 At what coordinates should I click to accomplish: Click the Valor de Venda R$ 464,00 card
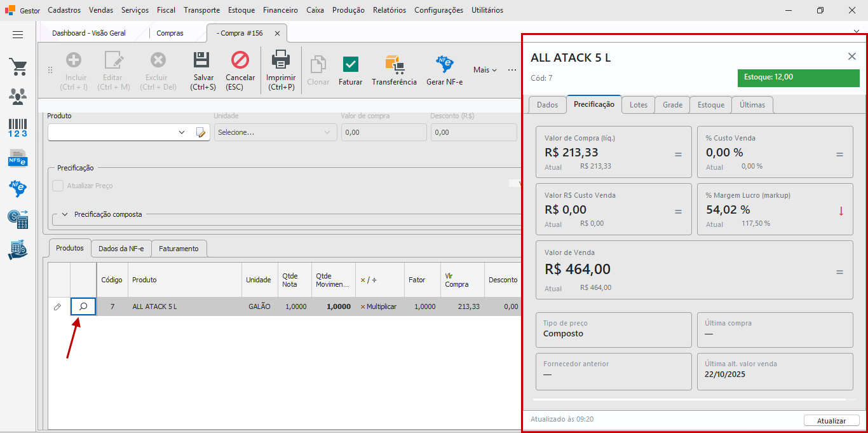694,270
